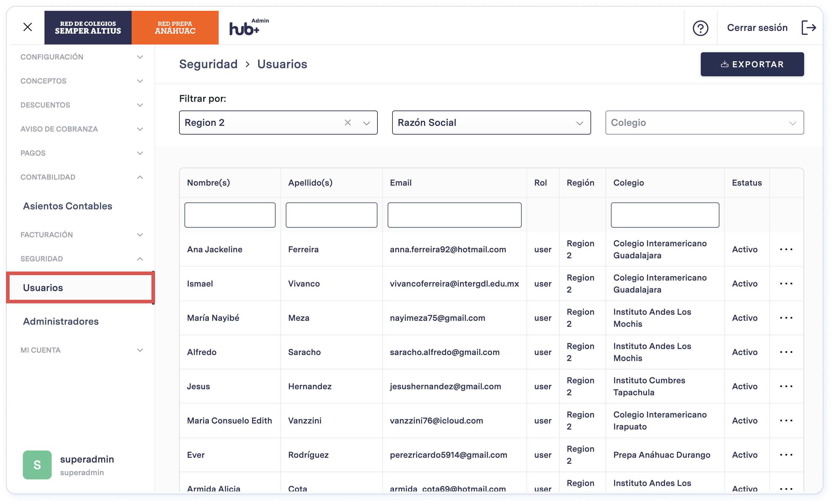The width and height of the screenshot is (833, 504).
Task: Open actions menu for Alfredo Saracho
Action: 786,352
